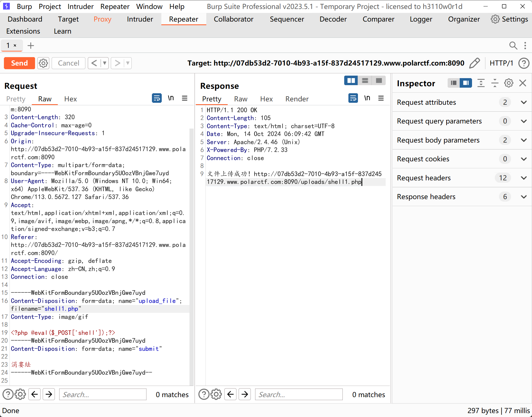Image resolution: width=532 pixels, height=417 pixels.
Task: Dock Inspector to the left layout
Action: tap(454, 83)
